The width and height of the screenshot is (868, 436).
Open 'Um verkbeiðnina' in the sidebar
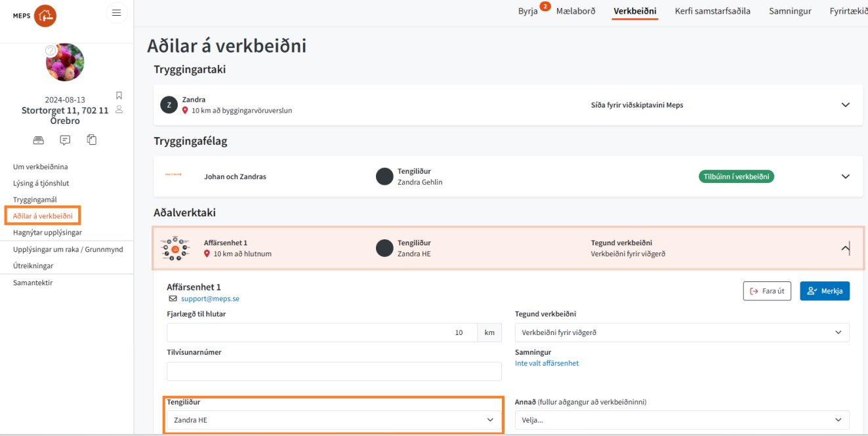tap(41, 167)
